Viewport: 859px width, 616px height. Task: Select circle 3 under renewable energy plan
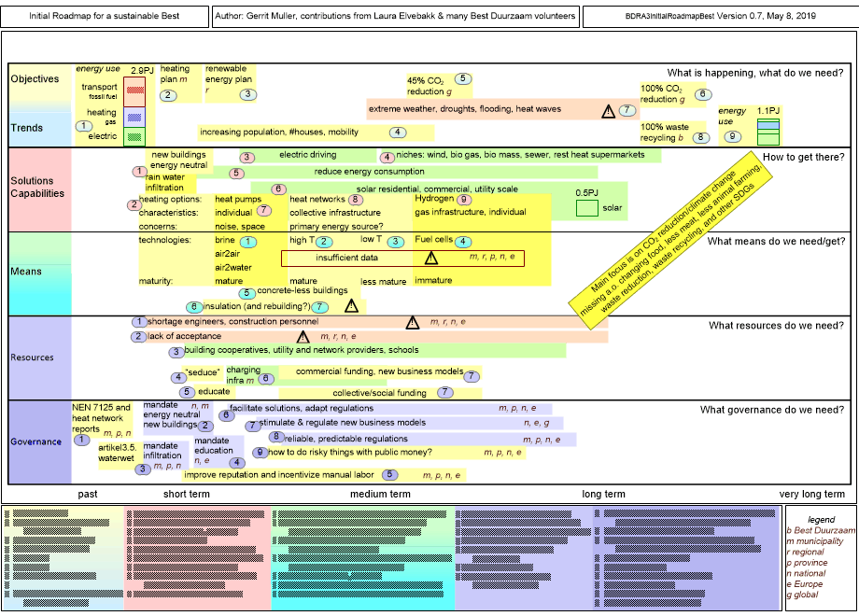tap(248, 94)
